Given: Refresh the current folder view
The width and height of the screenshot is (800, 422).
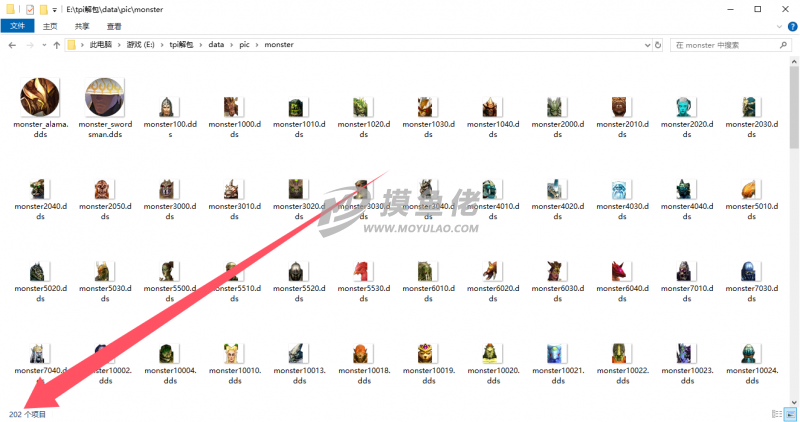Looking at the screenshot, I should tap(658, 45).
